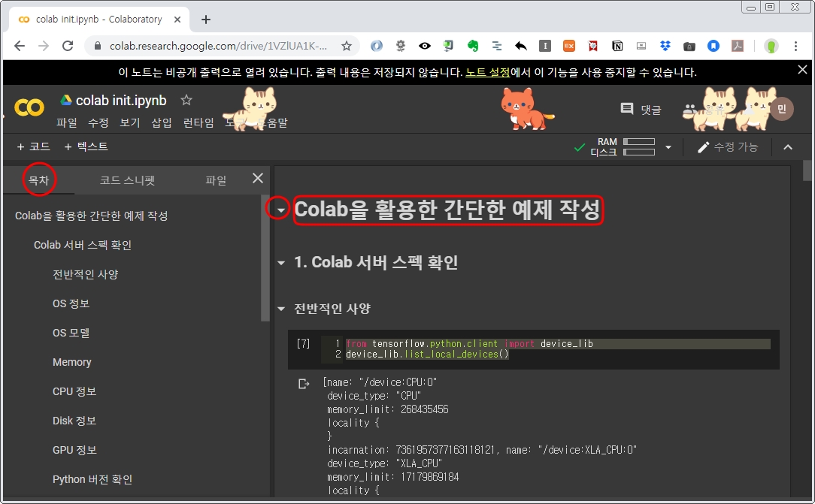Click the black reply-arrow extension icon
The image size is (815, 504).
[521, 46]
